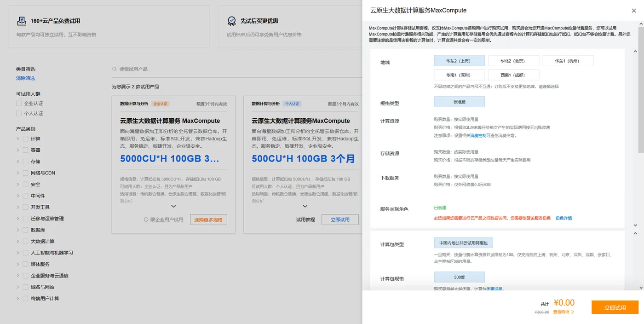Tick the 计算 category checkbox
644x324 pixels.
(x=25, y=139)
